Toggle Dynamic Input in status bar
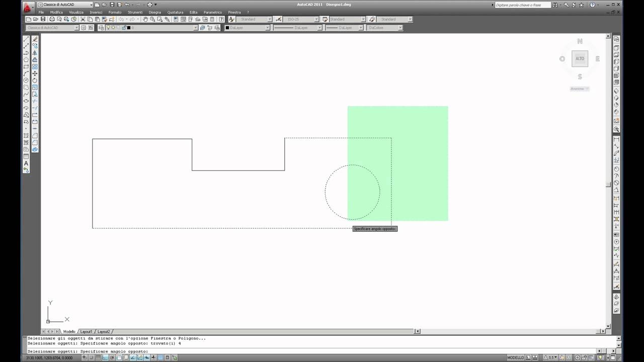Screen dimensions: 644x362 (x=146, y=358)
